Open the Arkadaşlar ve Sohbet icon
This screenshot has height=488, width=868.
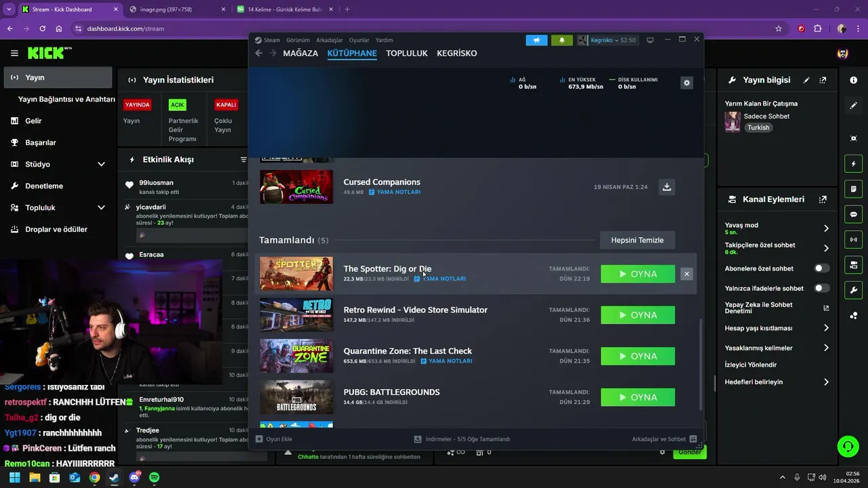(692, 439)
